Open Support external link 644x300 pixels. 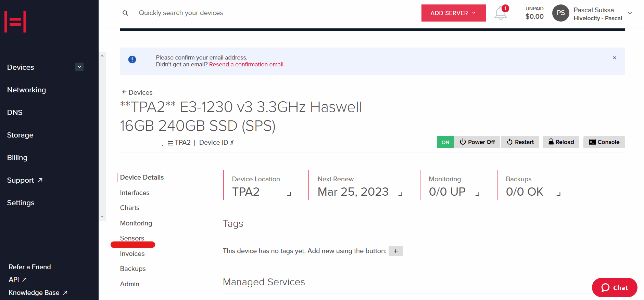(x=25, y=180)
